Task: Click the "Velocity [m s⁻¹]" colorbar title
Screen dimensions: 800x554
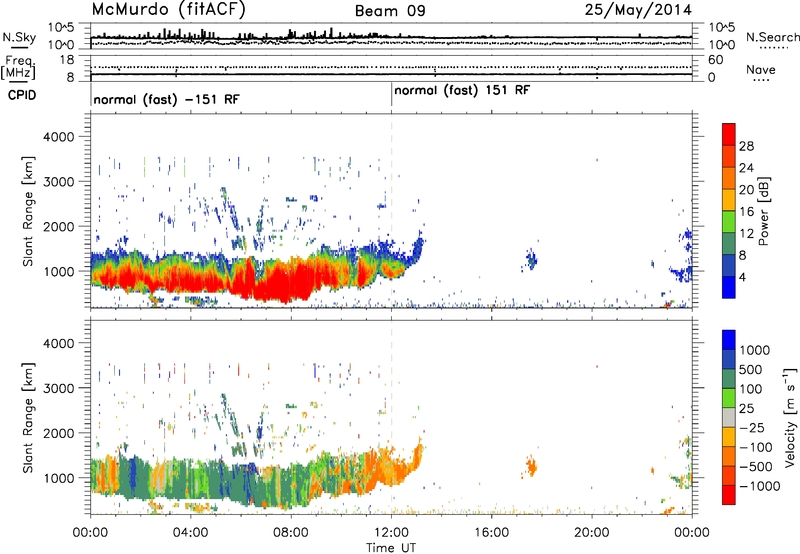Action: click(790, 417)
